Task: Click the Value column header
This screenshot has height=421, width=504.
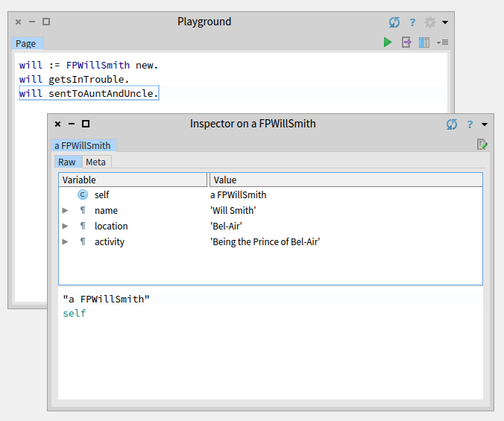Action: 346,180
